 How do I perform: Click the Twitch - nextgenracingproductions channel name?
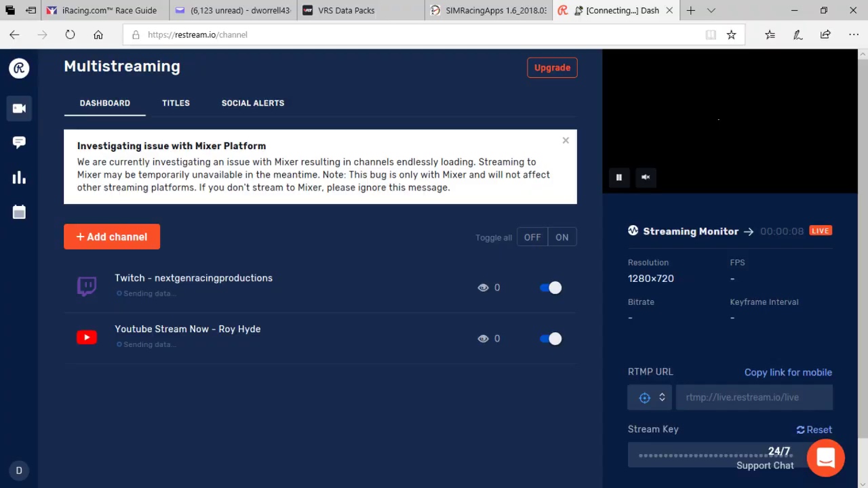pyautogui.click(x=193, y=278)
